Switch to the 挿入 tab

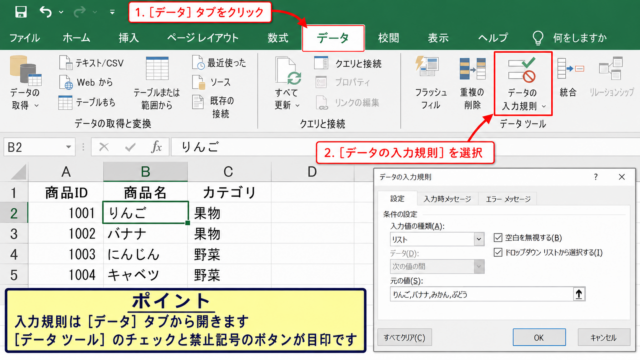[129, 38]
